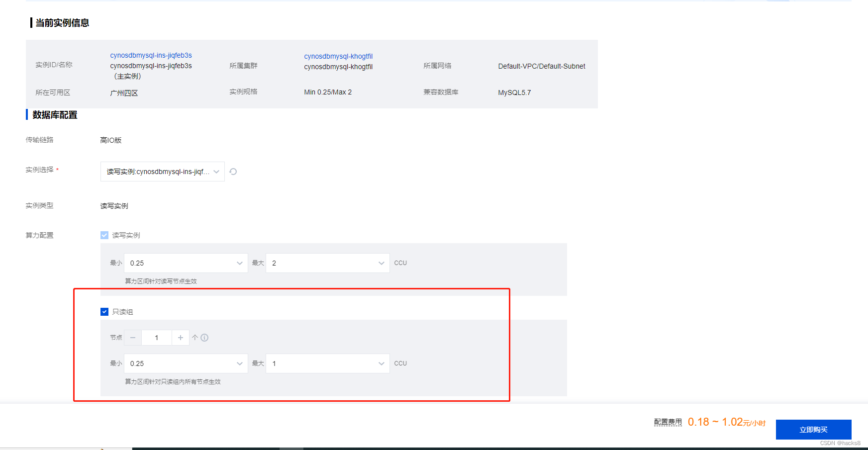
Task: Decrease node count with minus button
Action: pyautogui.click(x=133, y=338)
